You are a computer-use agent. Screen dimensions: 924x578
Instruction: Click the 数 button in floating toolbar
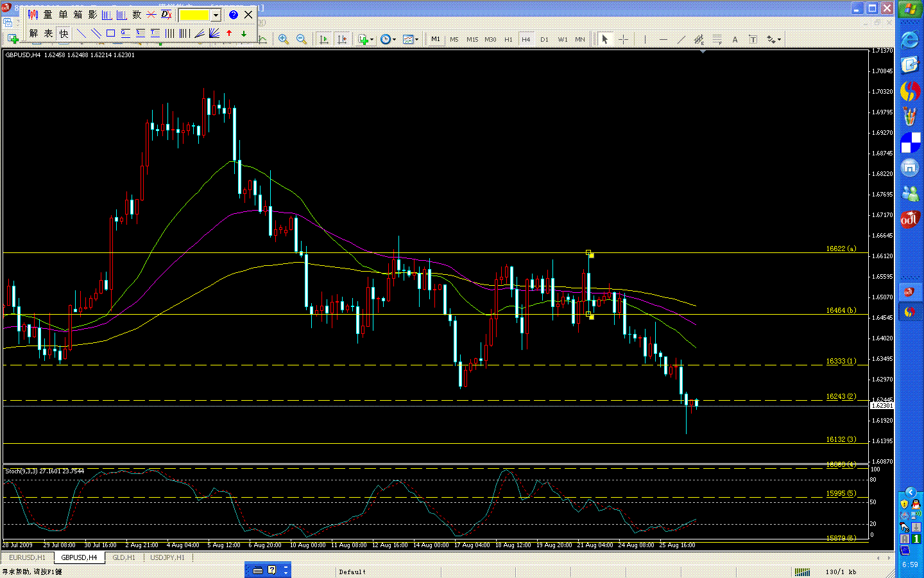point(137,15)
